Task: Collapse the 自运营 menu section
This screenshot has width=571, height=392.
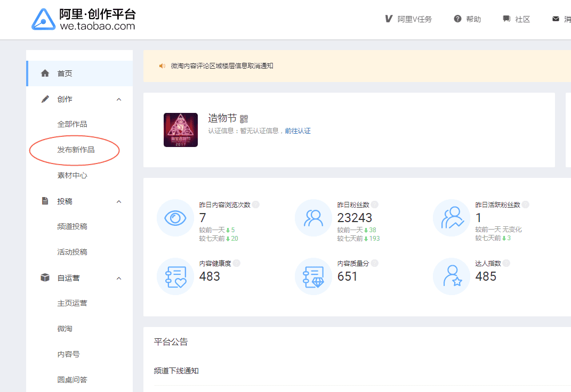Action: coord(119,278)
